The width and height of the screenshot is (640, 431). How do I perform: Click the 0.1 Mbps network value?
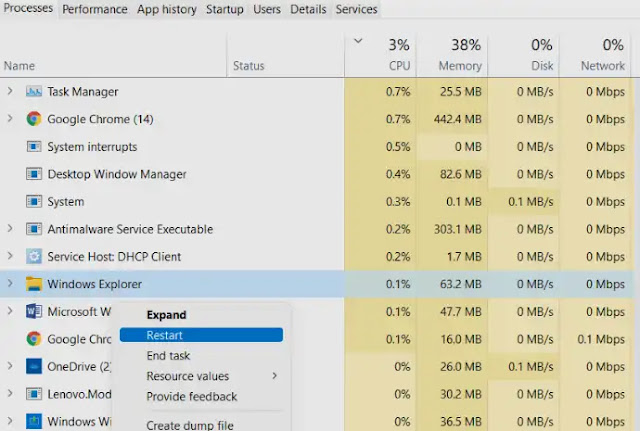pyautogui.click(x=601, y=339)
